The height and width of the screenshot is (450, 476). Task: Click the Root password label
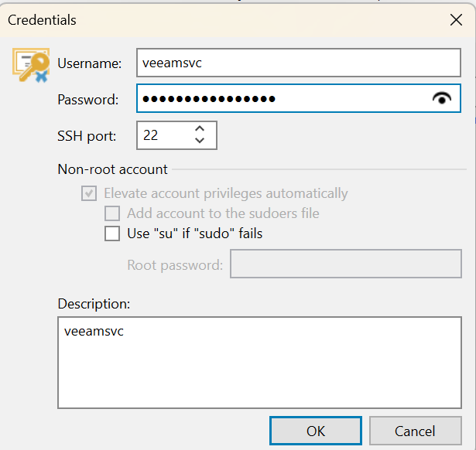coord(175,265)
